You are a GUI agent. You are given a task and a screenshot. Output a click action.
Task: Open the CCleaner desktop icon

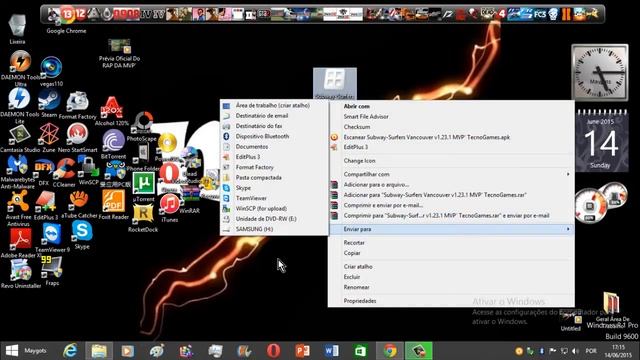[64, 173]
